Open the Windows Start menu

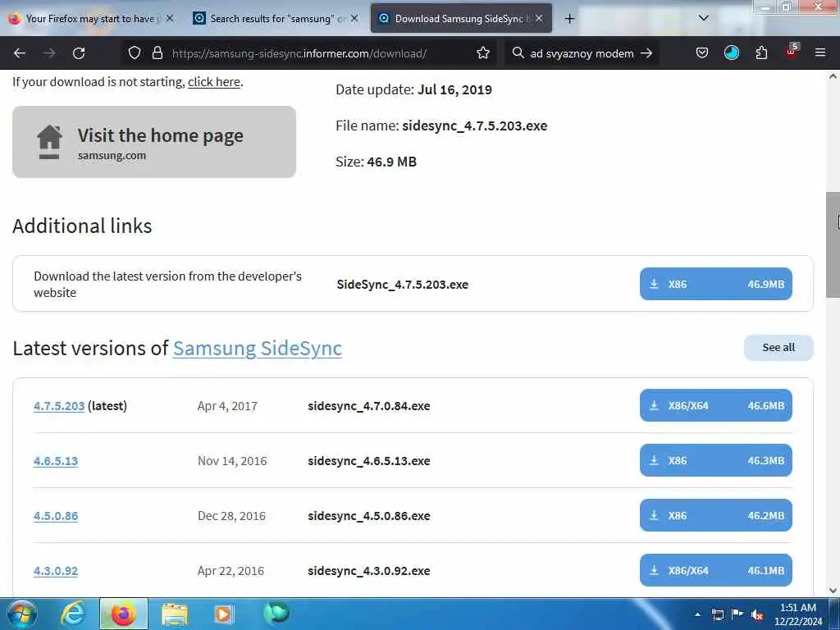21,614
